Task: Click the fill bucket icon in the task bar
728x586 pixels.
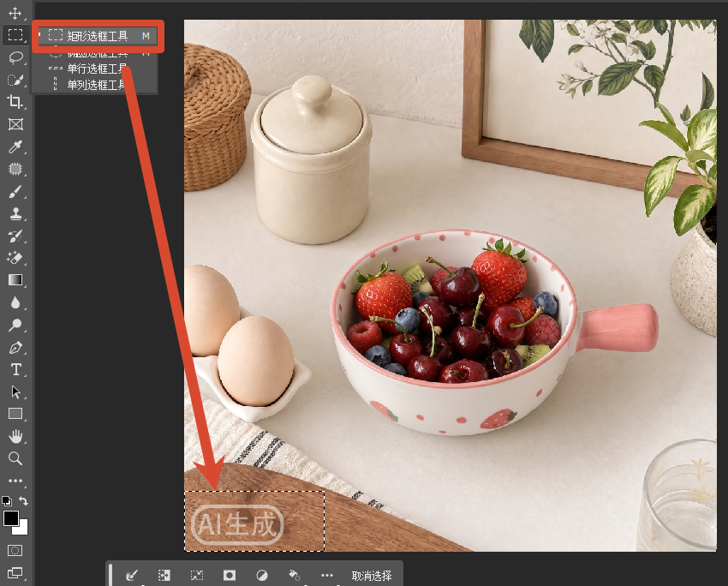Action: (x=295, y=576)
